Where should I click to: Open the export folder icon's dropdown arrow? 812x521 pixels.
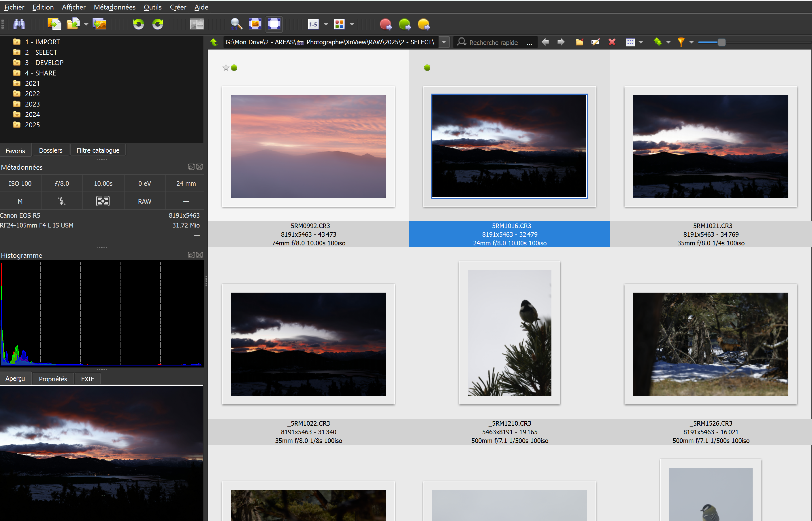(x=86, y=24)
